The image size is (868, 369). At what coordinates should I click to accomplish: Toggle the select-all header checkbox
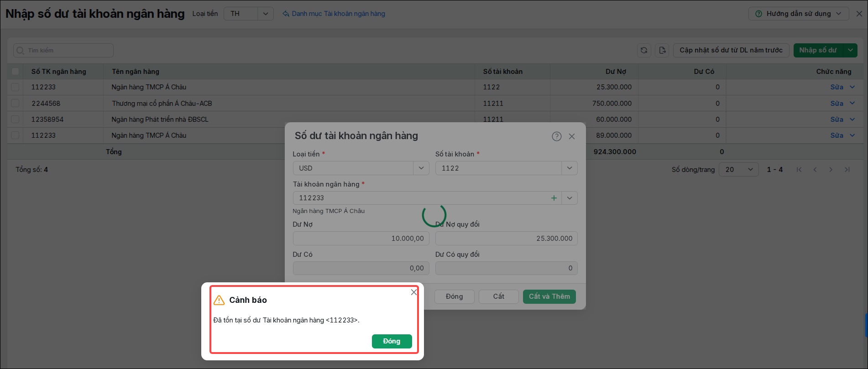click(16, 72)
